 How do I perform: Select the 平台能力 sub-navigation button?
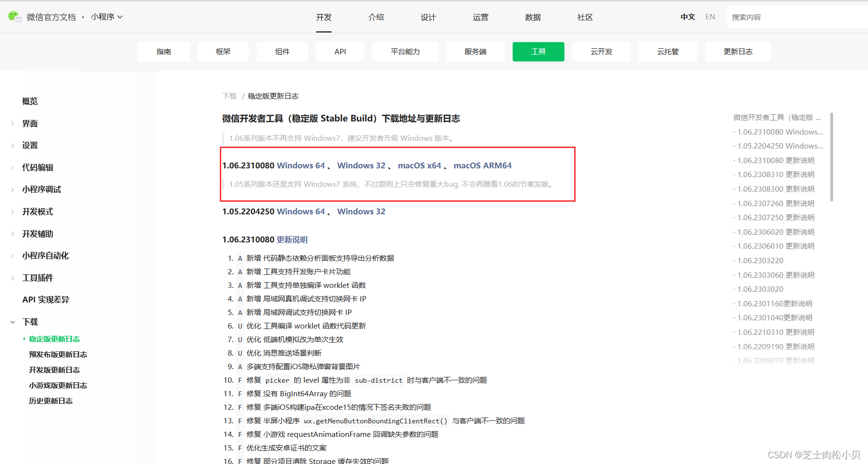coord(405,52)
